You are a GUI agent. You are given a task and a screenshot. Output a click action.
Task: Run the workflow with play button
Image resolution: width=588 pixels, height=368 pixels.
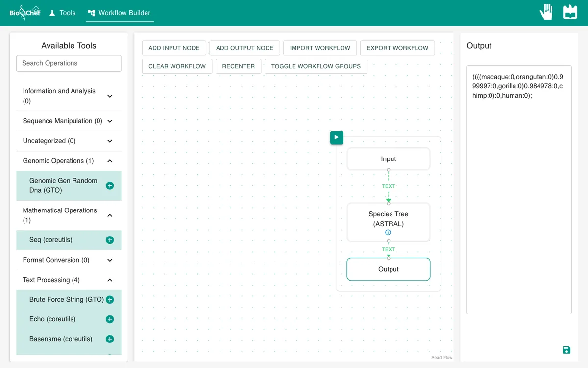[x=337, y=138]
